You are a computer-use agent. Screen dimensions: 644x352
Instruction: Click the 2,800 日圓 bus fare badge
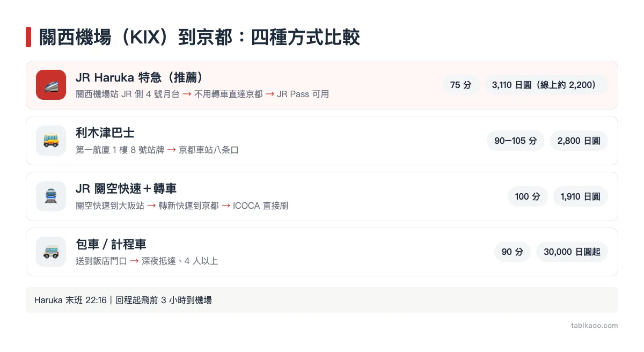(x=579, y=141)
